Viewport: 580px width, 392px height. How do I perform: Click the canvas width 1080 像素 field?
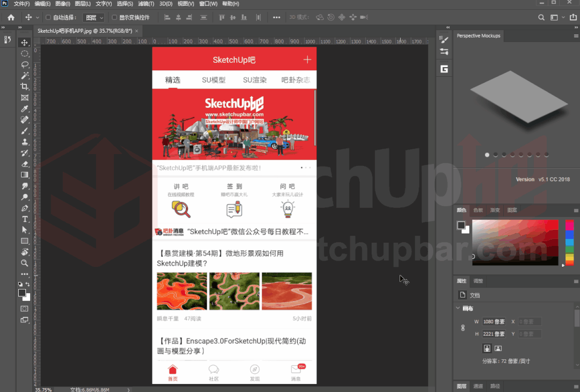pyautogui.click(x=494, y=322)
